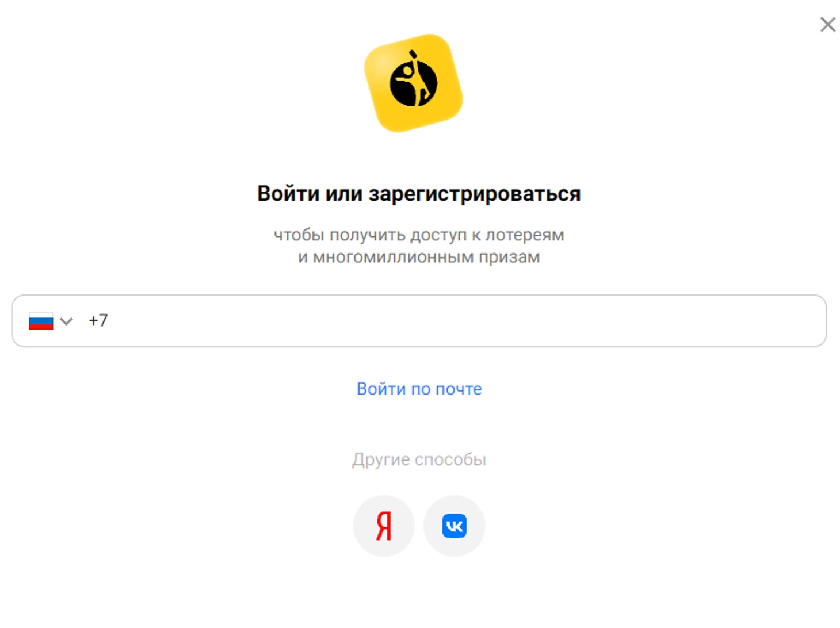Sign in with the blue VK icon
The width and height of the screenshot is (840, 628).
455,526
